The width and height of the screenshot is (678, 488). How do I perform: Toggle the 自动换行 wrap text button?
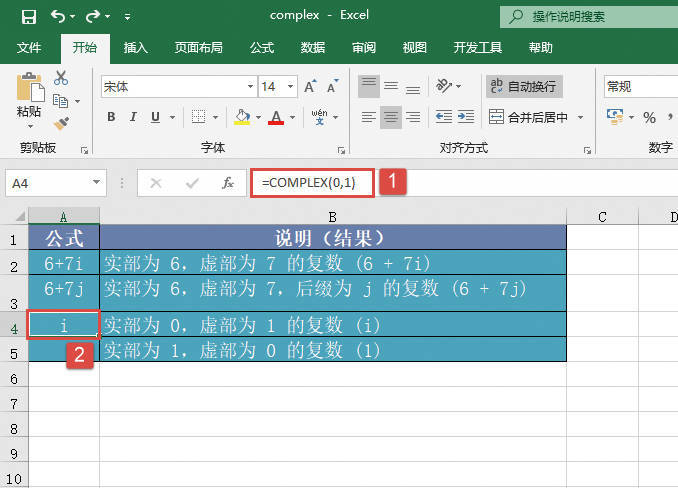(x=524, y=87)
